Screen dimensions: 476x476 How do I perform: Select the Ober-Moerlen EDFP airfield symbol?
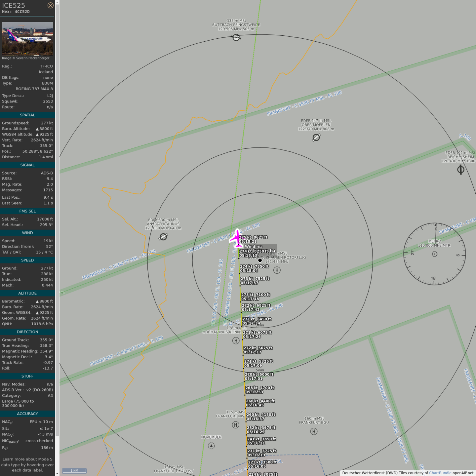(x=316, y=137)
